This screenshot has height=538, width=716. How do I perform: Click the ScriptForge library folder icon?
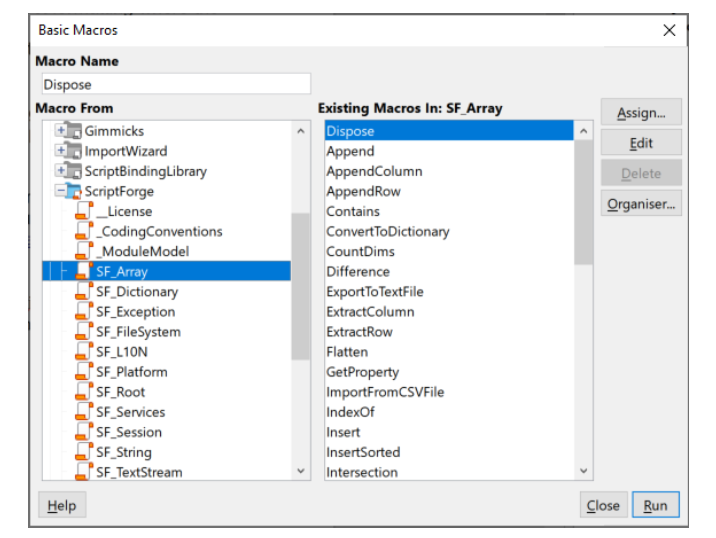[x=75, y=191]
